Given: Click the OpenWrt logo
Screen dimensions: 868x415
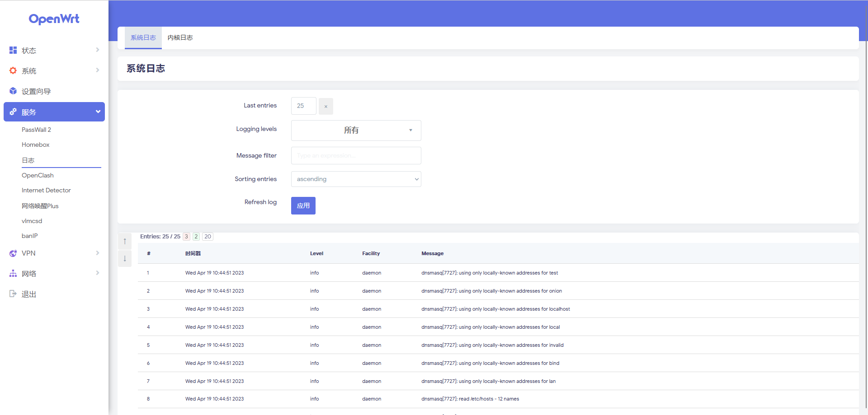Looking at the screenshot, I should [x=54, y=19].
